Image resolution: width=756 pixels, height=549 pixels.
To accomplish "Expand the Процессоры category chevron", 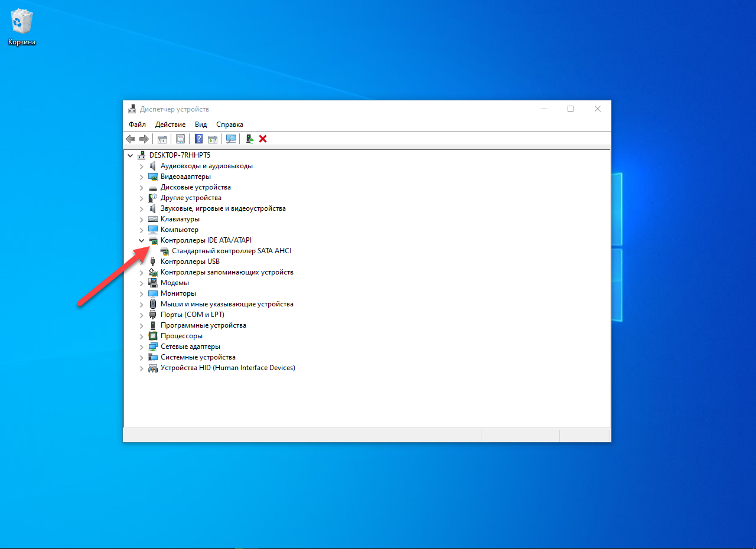I will [x=141, y=336].
